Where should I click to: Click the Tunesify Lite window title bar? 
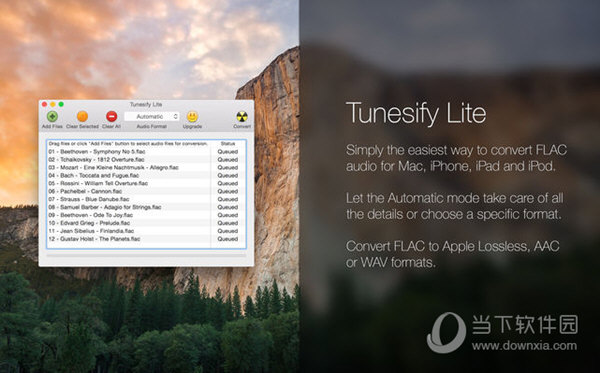coord(146,104)
